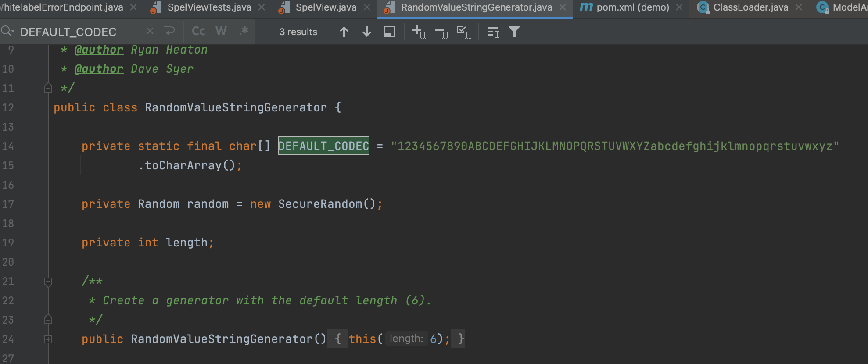Click the length: parameter hint

[406, 339]
